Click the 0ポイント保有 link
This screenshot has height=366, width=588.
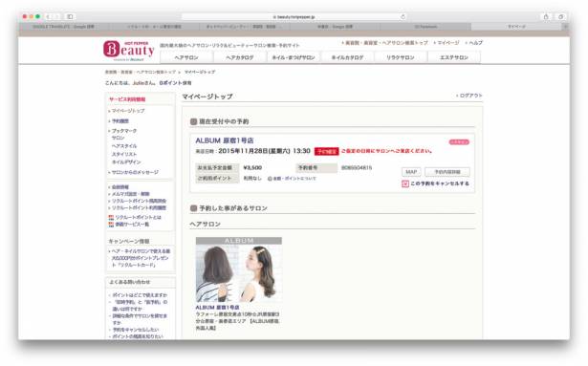pos(176,83)
